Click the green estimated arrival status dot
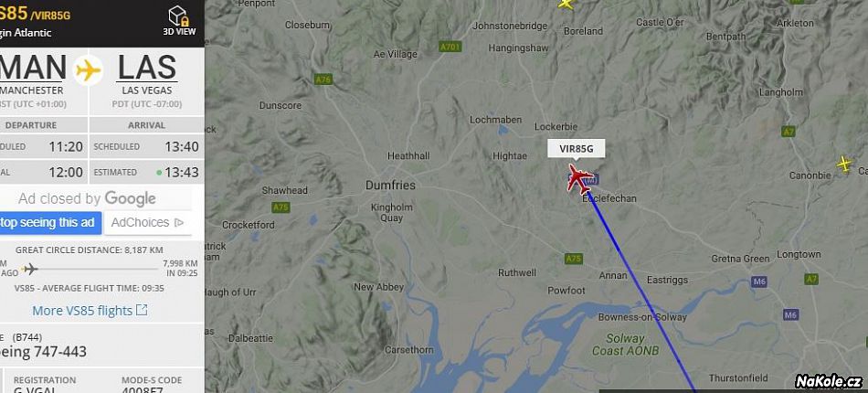 tap(159, 173)
